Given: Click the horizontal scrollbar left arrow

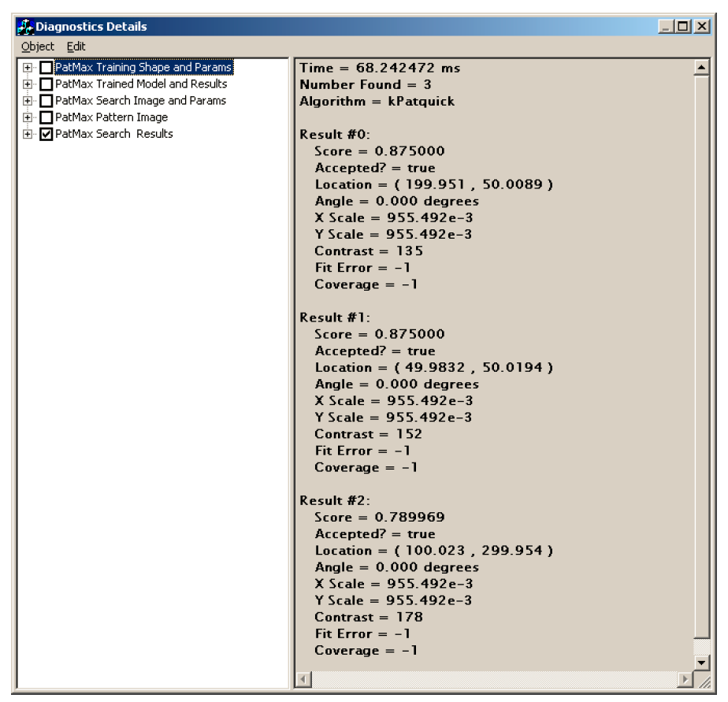Looking at the screenshot, I should [303, 678].
